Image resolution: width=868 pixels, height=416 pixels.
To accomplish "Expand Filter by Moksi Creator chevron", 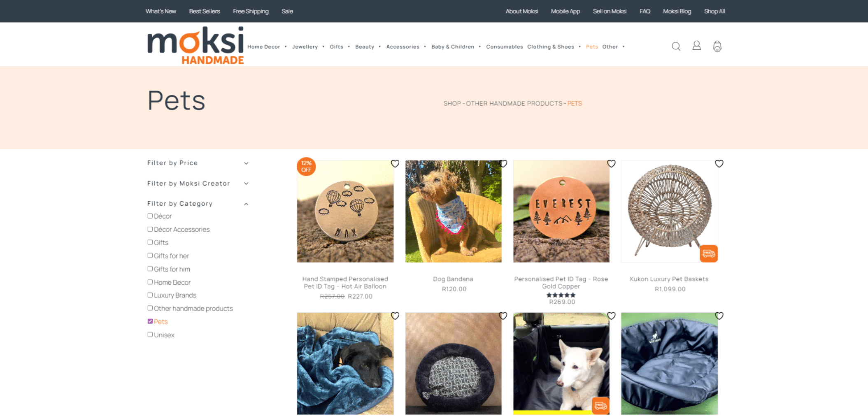I will [246, 184].
